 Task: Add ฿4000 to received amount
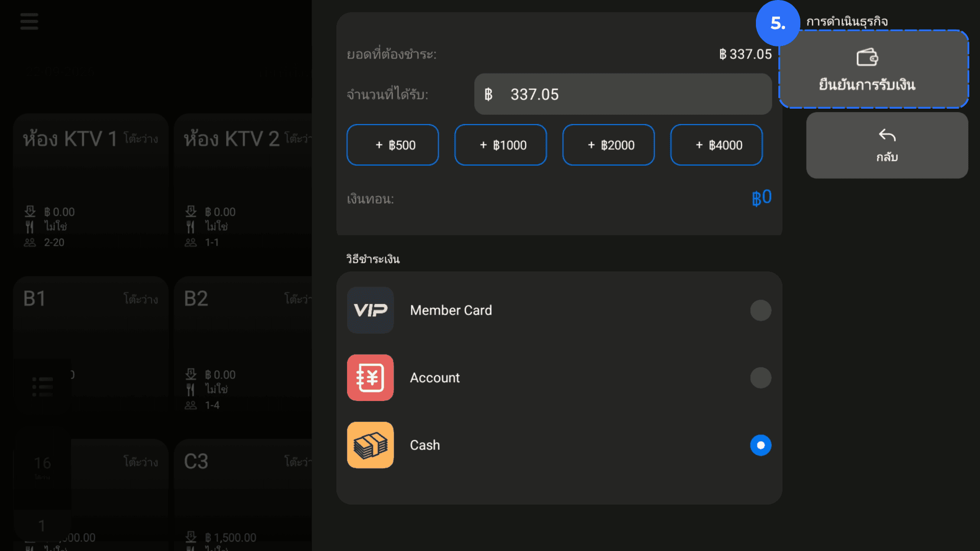click(x=716, y=145)
